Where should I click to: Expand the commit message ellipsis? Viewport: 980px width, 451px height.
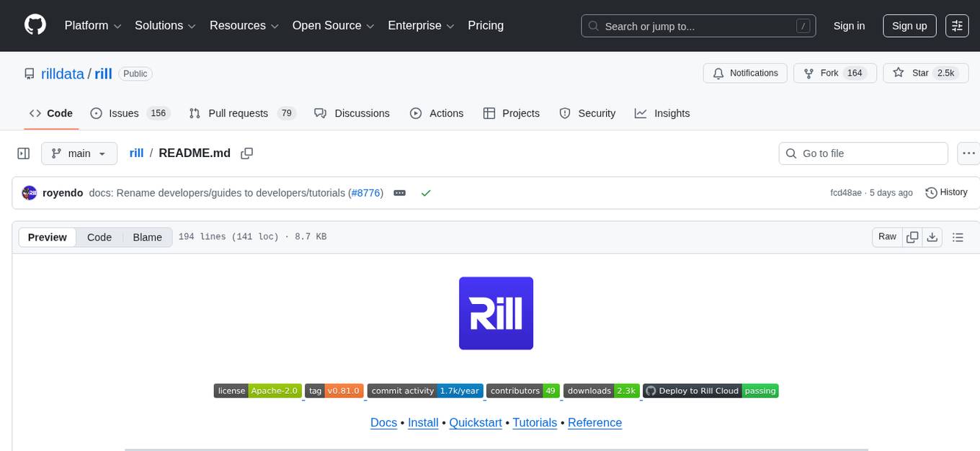(x=399, y=192)
